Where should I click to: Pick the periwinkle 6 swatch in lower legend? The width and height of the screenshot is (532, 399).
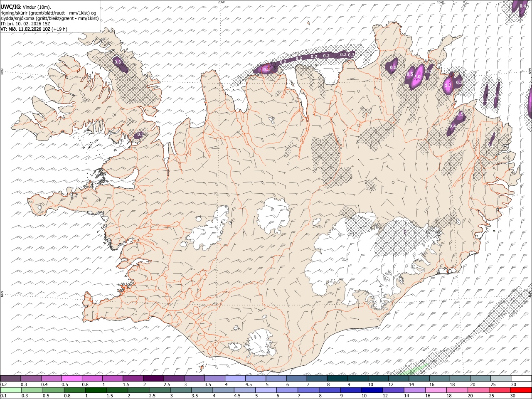pos(287,390)
